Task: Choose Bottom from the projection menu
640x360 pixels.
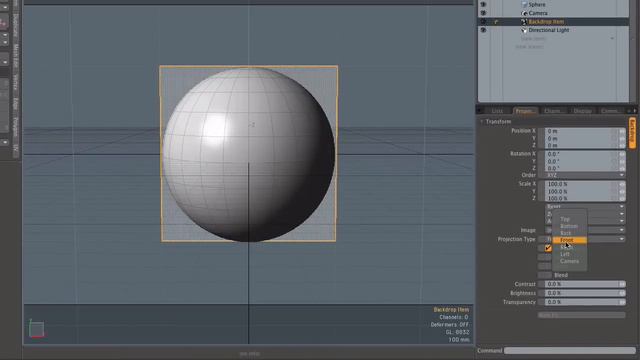Action: click(x=569, y=226)
